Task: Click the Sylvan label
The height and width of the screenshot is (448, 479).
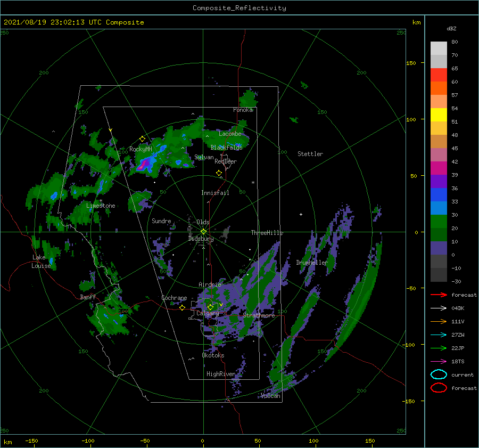Action: tap(204, 157)
